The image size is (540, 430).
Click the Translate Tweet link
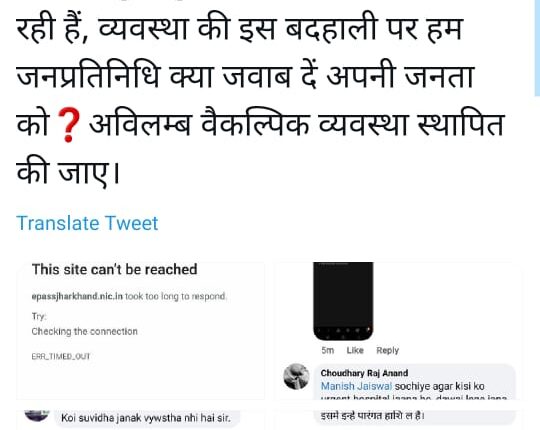[x=87, y=223]
